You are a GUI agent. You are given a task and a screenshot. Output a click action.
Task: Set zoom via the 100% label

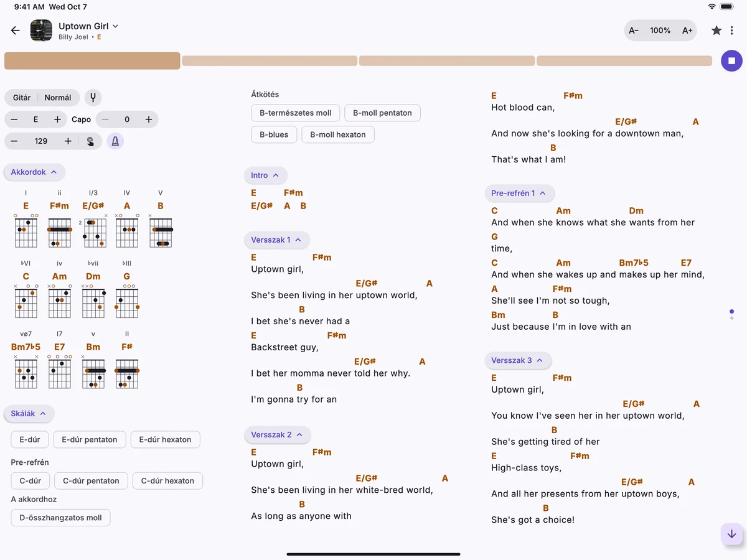click(660, 30)
